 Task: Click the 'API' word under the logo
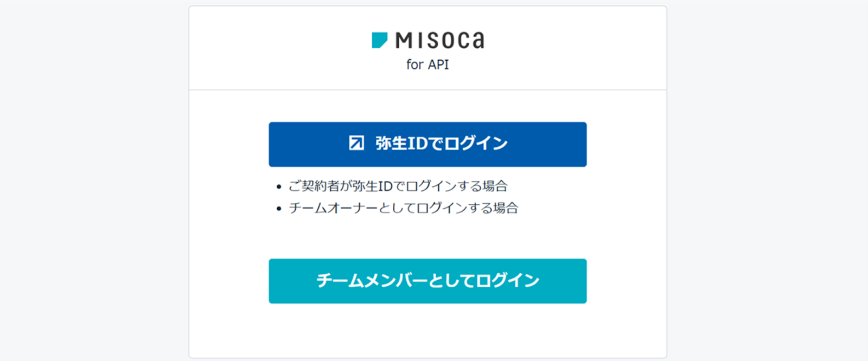click(x=438, y=65)
